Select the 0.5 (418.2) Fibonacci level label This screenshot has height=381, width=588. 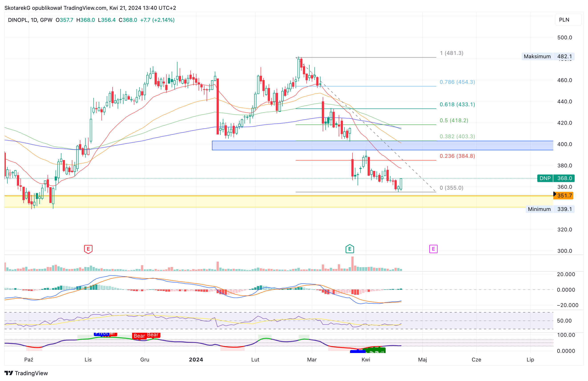point(454,120)
